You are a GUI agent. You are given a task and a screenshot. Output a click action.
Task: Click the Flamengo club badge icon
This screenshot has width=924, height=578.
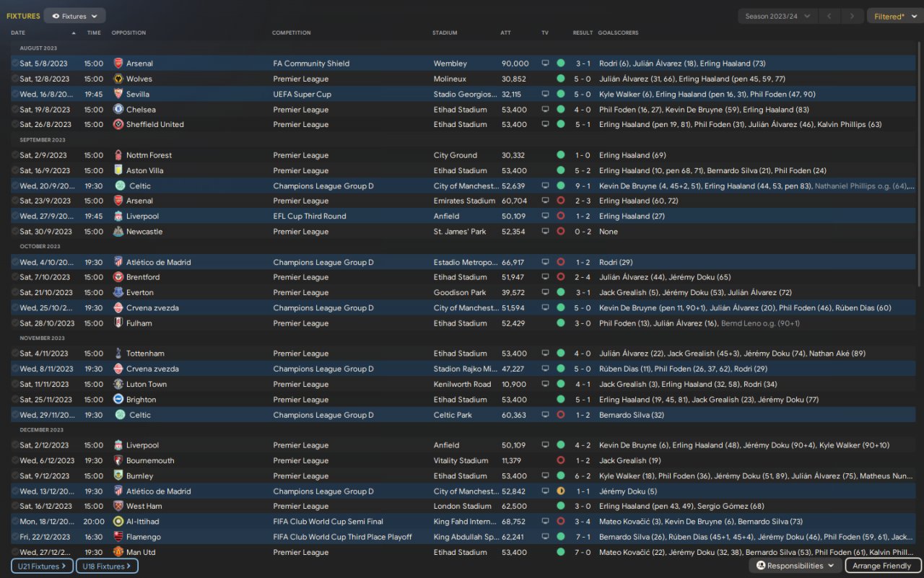(118, 537)
